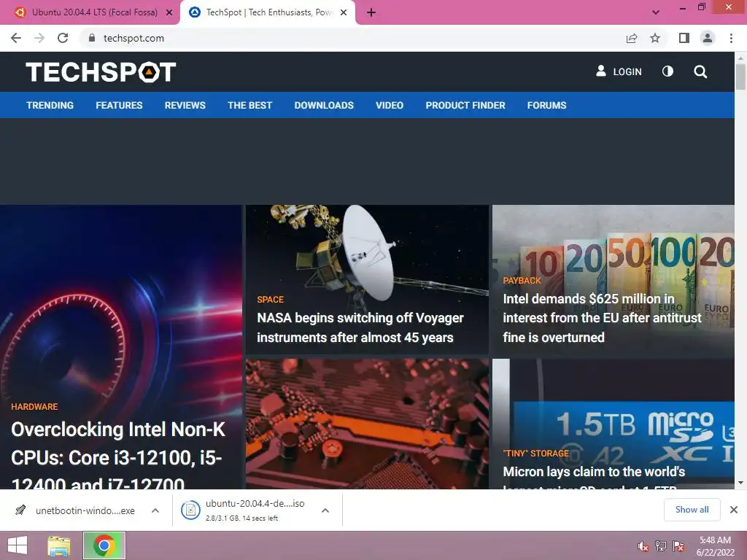The image size is (747, 560).
Task: Open Chrome's three-dot menu
Action: (731, 38)
